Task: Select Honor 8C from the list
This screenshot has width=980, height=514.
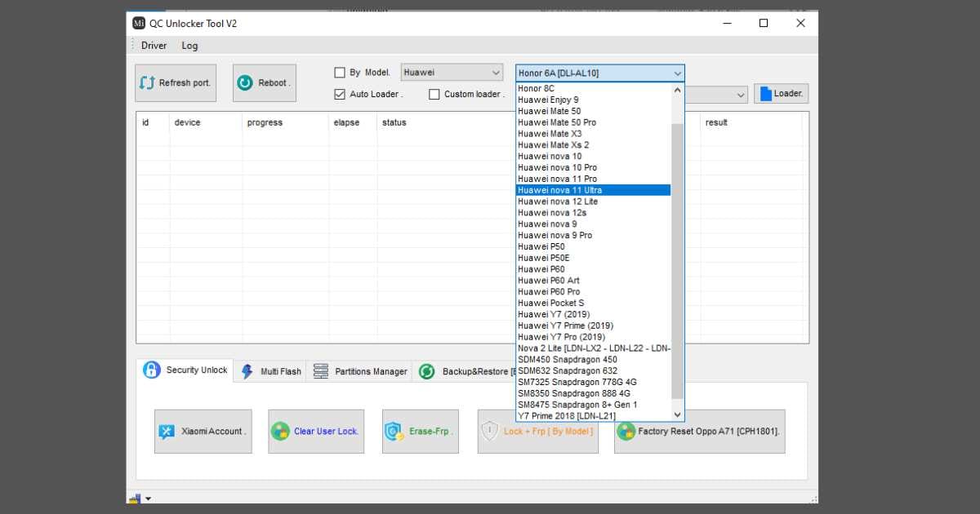Action: click(x=593, y=88)
